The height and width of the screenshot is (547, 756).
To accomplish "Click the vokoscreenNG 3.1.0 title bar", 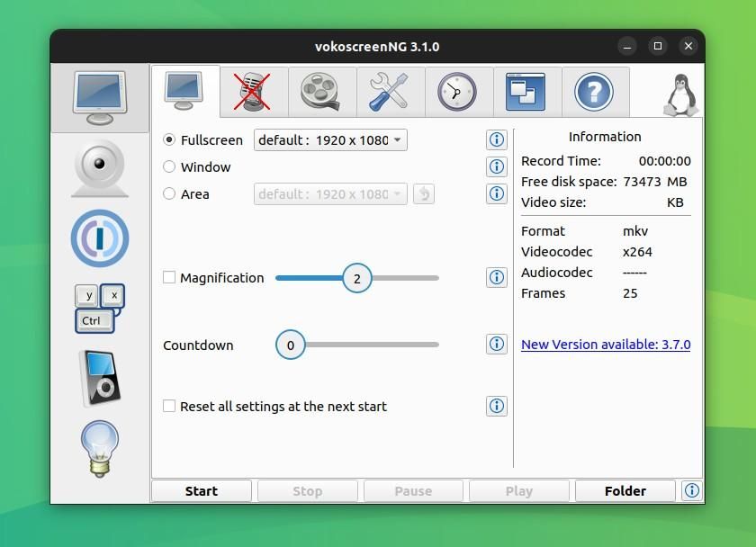I will pyautogui.click(x=377, y=46).
